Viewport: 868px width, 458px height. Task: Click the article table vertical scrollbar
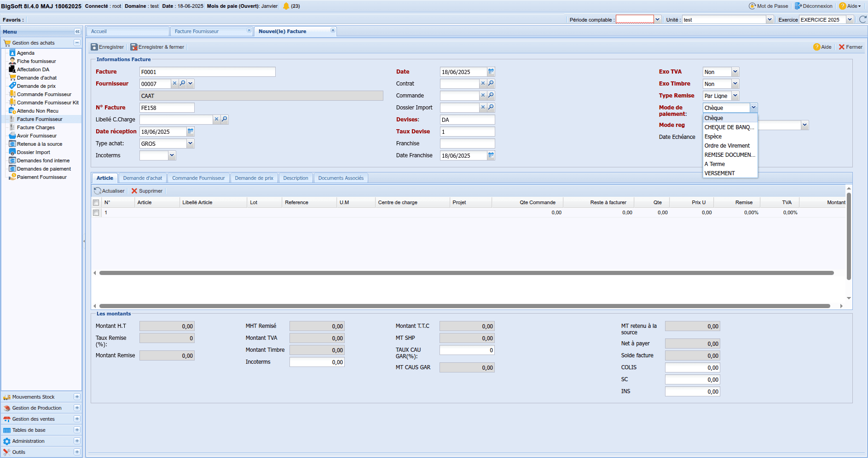pyautogui.click(x=849, y=236)
